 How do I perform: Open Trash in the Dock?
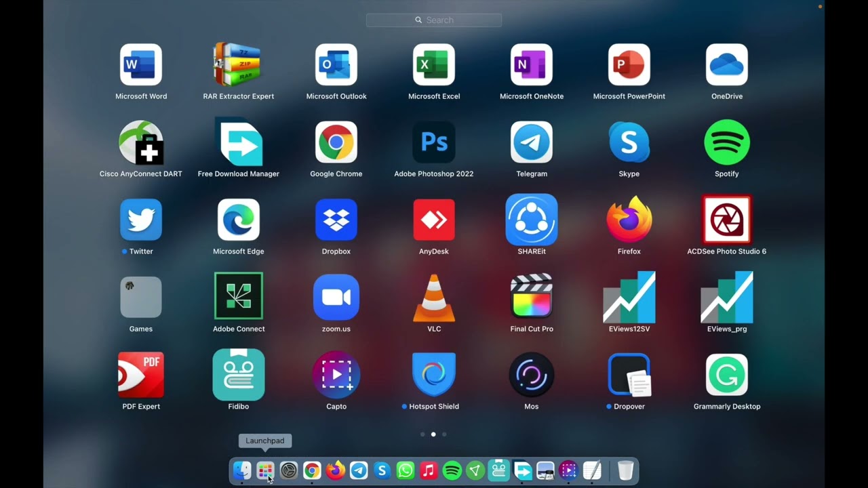(626, 470)
